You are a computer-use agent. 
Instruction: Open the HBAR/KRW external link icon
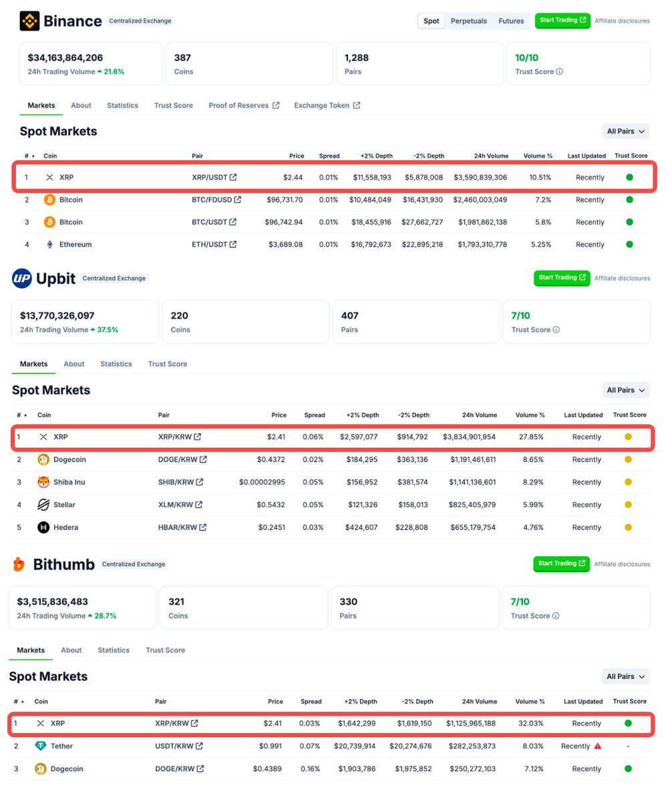(x=203, y=527)
